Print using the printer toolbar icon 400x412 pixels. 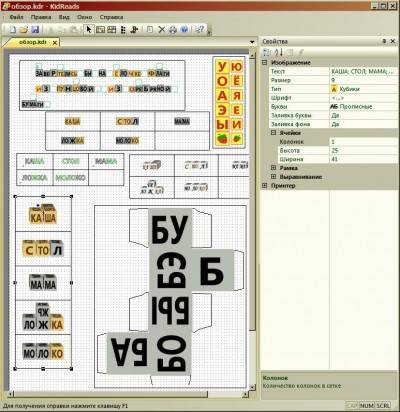pos(173,30)
